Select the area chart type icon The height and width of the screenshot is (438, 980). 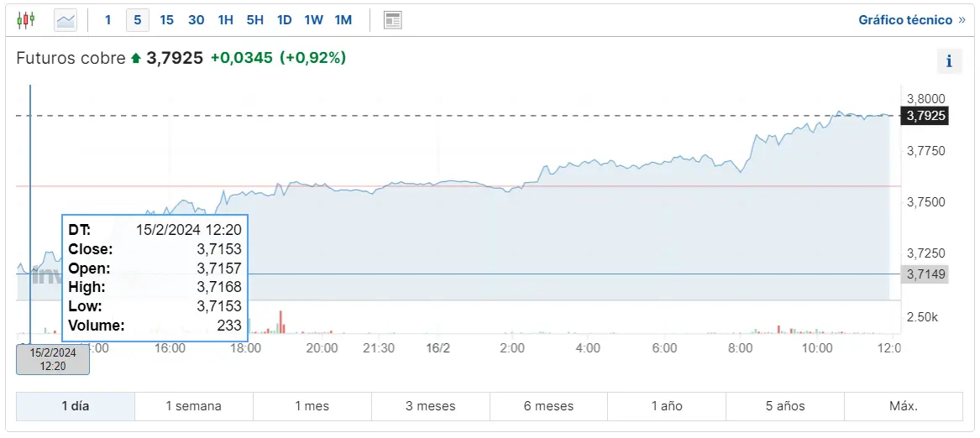pos(66,19)
